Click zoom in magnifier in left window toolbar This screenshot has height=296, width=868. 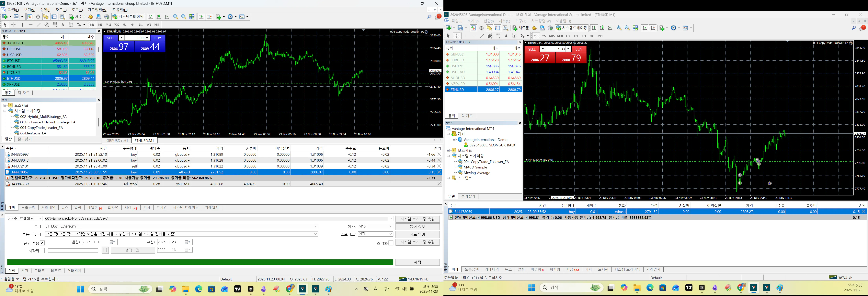tap(176, 17)
